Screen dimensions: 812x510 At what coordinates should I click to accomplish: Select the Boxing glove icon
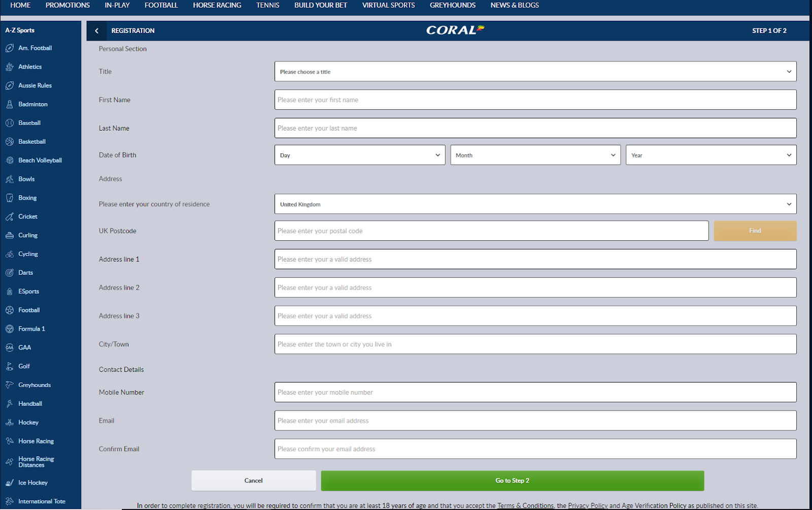(10, 198)
